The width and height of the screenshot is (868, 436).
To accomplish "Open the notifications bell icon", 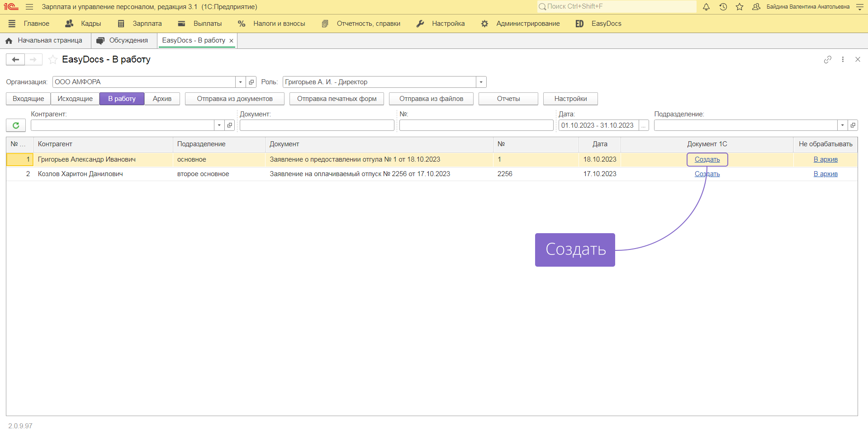I will click(706, 7).
